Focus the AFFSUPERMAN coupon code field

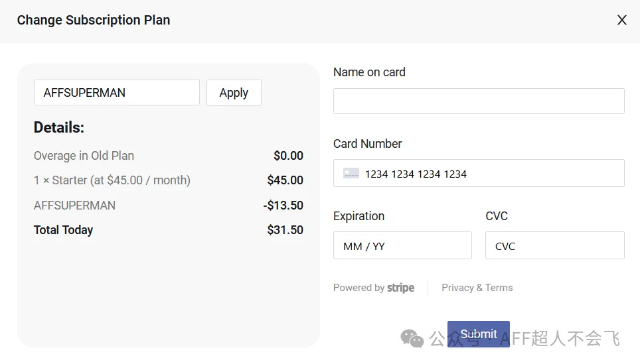tap(116, 93)
